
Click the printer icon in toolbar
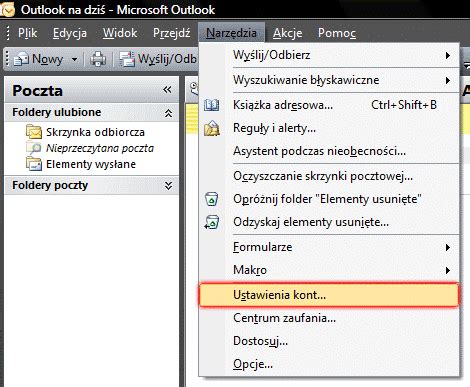pos(98,59)
